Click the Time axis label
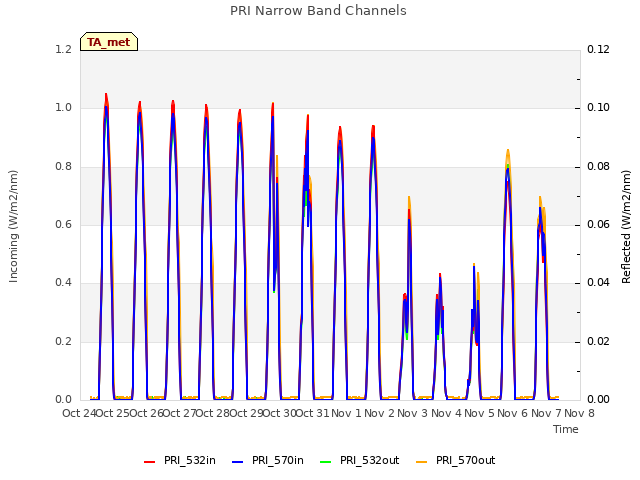The height and width of the screenshot is (480, 640). (x=566, y=429)
